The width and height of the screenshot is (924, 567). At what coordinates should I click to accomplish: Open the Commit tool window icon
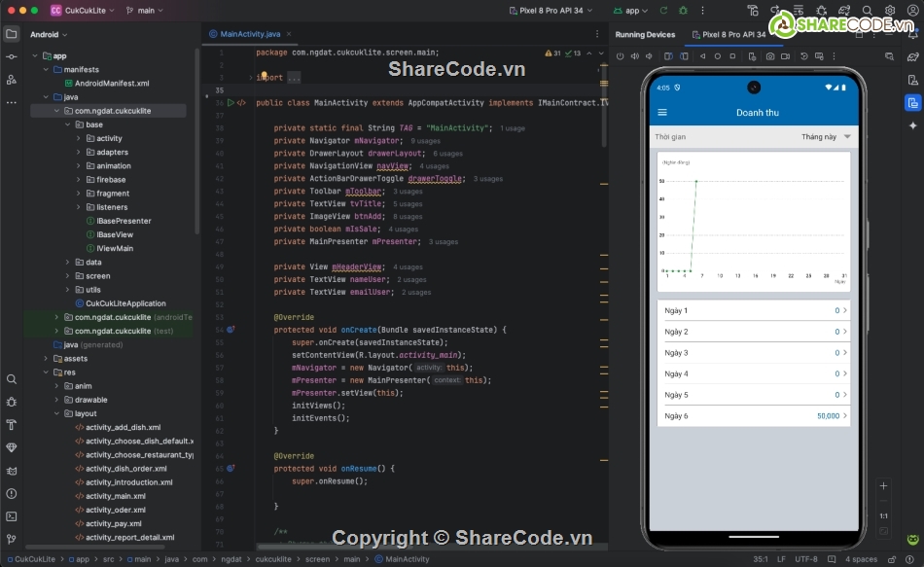point(12,56)
